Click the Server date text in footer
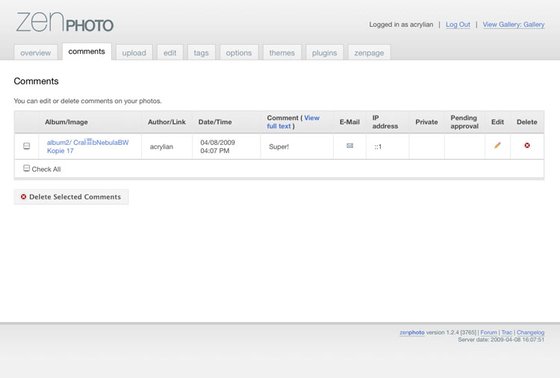The image size is (560, 378). coord(501,339)
